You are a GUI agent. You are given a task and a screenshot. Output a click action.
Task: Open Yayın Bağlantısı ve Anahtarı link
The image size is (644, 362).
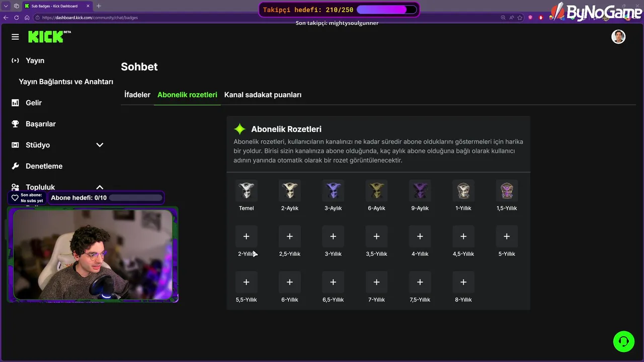[66, 81]
